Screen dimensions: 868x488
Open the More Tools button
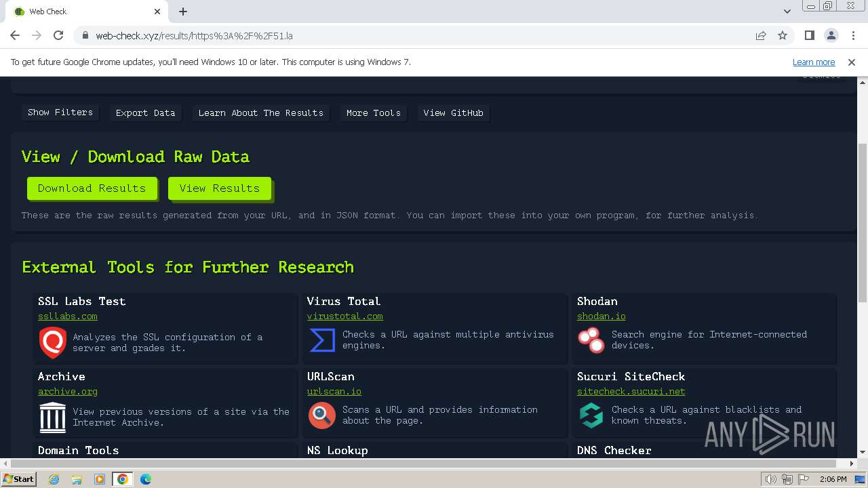coord(374,113)
